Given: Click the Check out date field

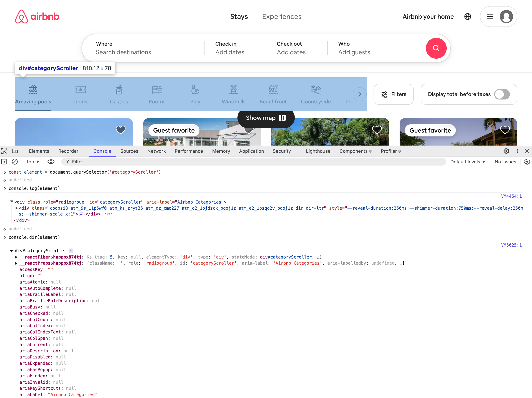Looking at the screenshot, I should [296, 48].
